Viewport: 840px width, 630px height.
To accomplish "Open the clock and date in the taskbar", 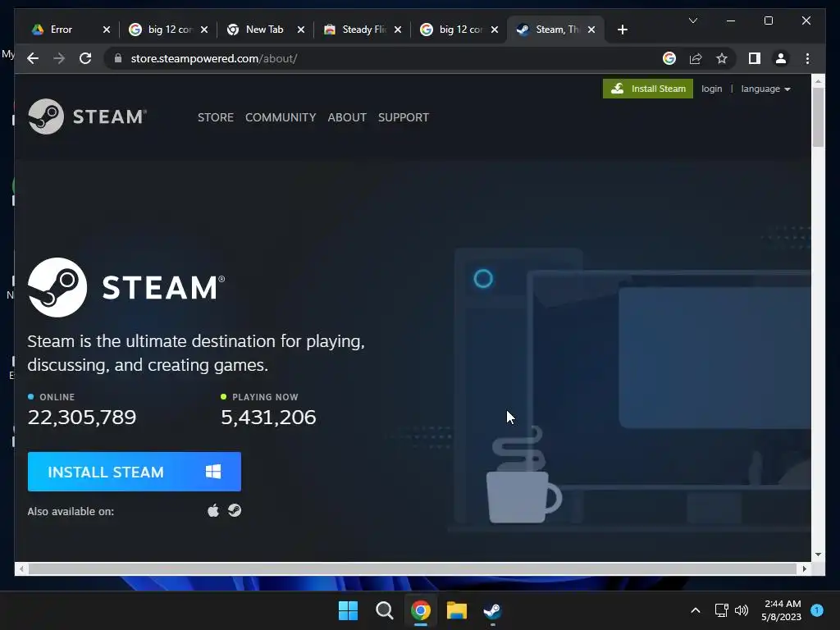I will 782,610.
